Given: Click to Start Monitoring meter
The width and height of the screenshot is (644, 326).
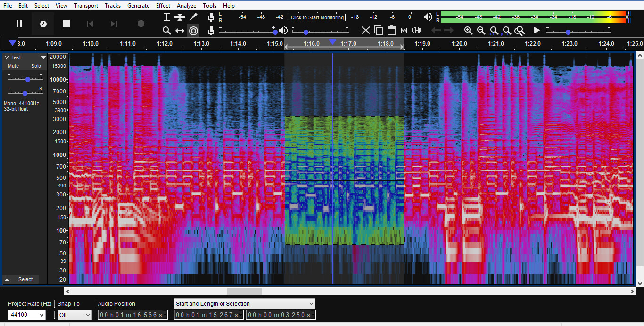Looking at the screenshot, I should pos(317,17).
